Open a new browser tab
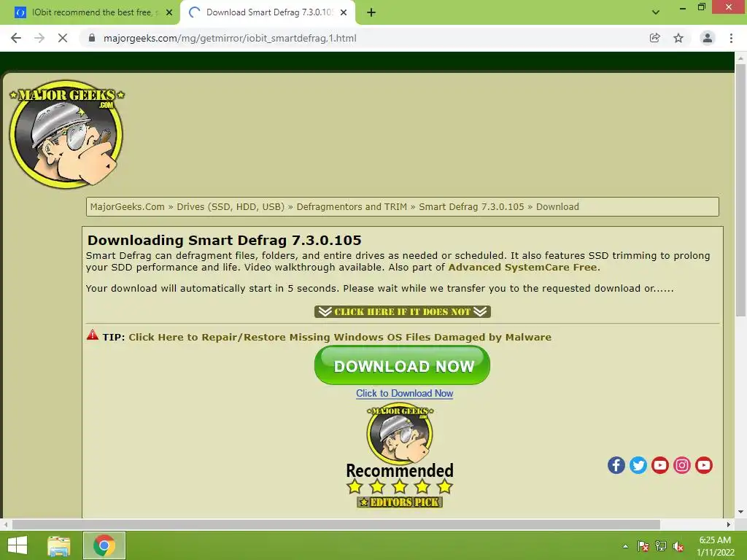The height and width of the screenshot is (560, 747). 371,12
